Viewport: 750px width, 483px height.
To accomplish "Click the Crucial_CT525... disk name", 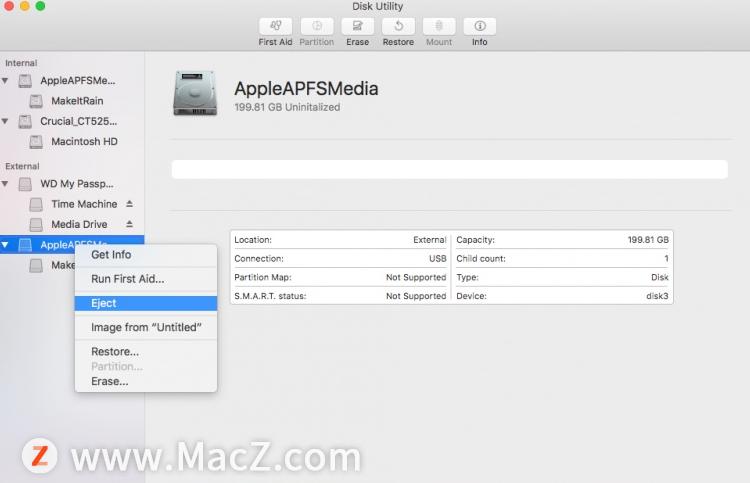I will (x=78, y=121).
